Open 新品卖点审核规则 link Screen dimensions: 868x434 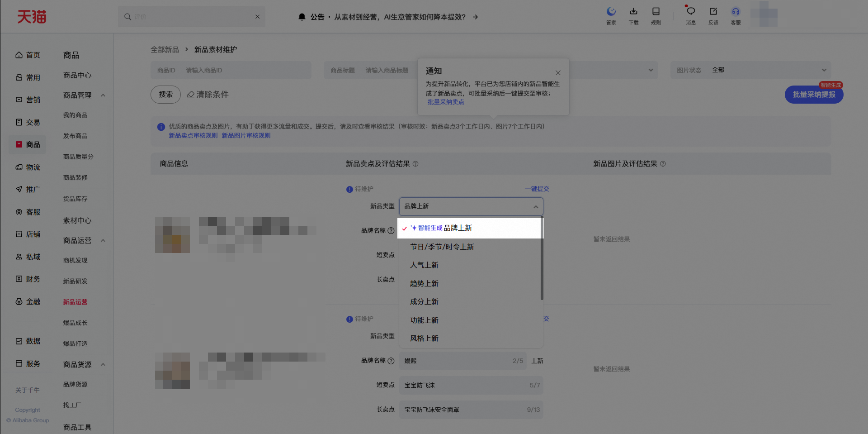pos(193,136)
